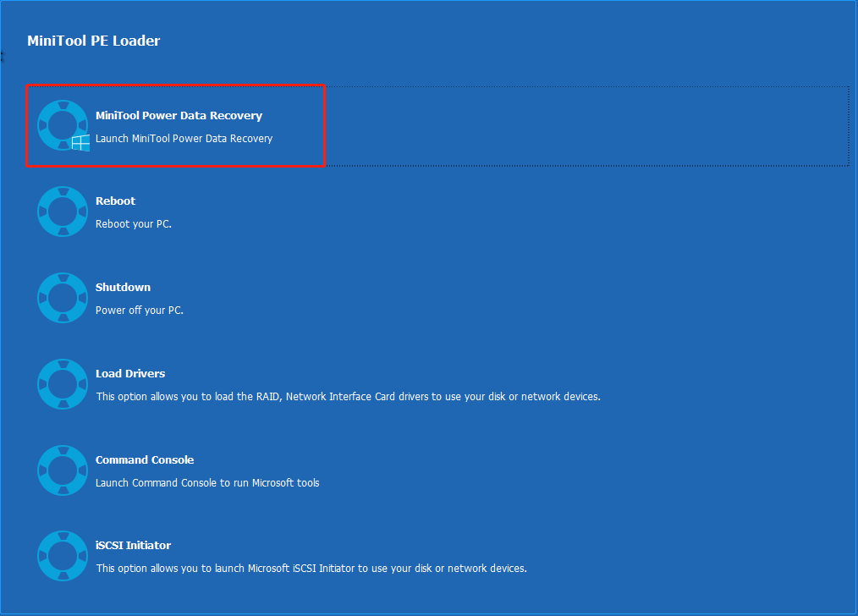Screen dimensions: 858x616
Task: Select the iSCSI Initiator wheel icon
Action: (x=62, y=556)
